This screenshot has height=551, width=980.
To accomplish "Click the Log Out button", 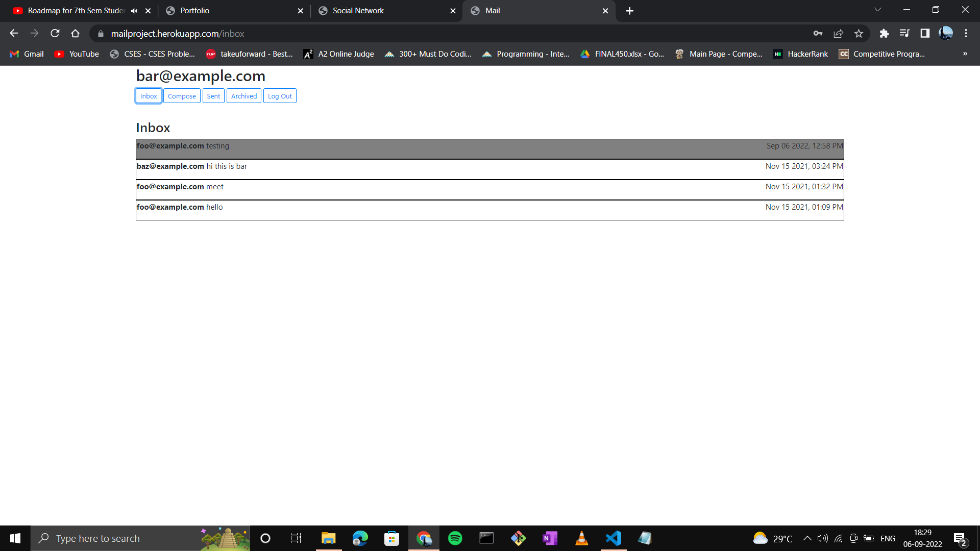I will [280, 95].
